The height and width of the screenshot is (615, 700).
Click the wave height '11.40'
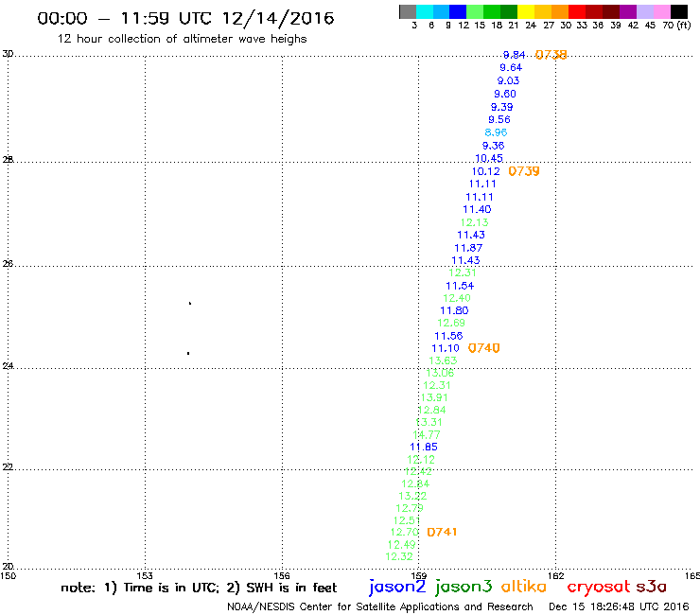pyautogui.click(x=478, y=209)
